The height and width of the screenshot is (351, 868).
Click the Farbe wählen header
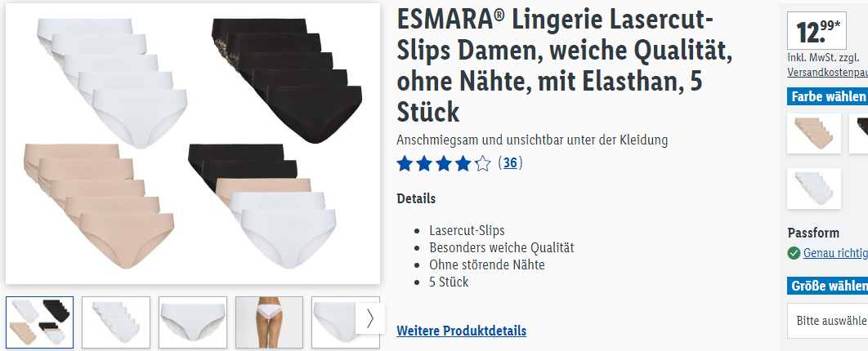coord(828,96)
